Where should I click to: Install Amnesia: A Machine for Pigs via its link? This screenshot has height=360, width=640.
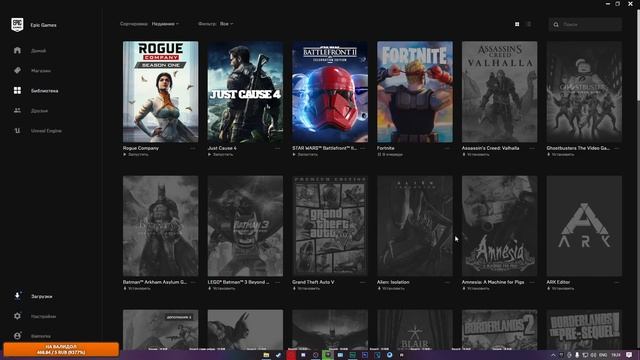(476, 289)
